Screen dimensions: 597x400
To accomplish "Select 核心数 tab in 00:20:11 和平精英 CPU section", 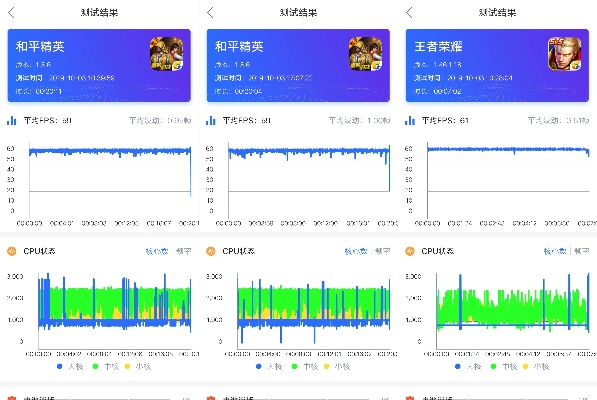I will point(157,251).
